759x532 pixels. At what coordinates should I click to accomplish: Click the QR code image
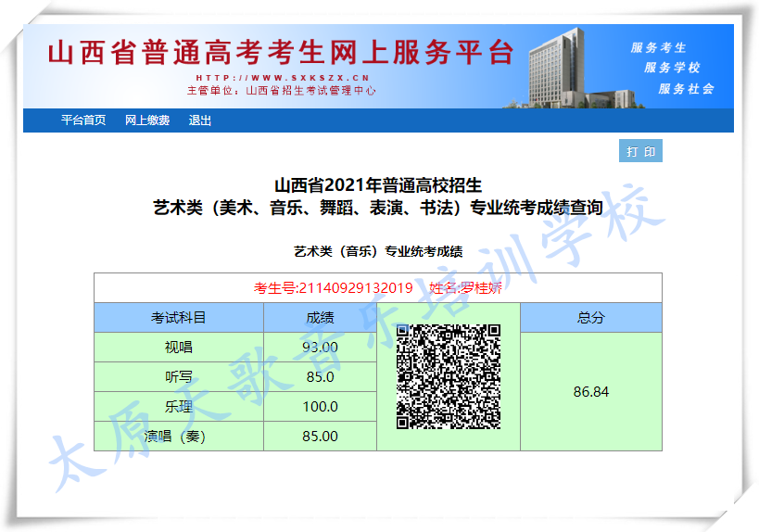[x=449, y=376]
